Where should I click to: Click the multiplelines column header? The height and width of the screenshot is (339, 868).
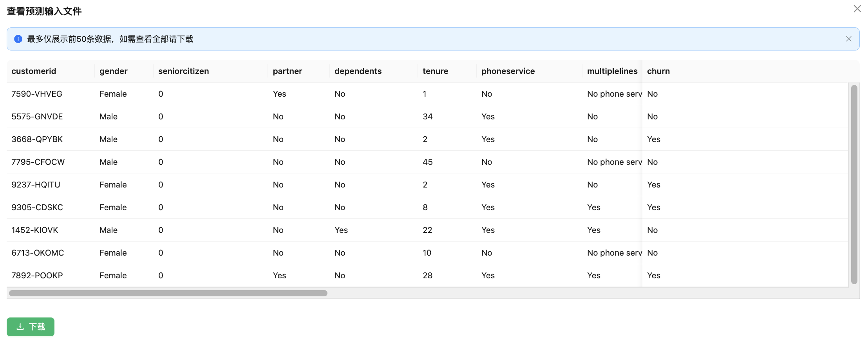612,71
